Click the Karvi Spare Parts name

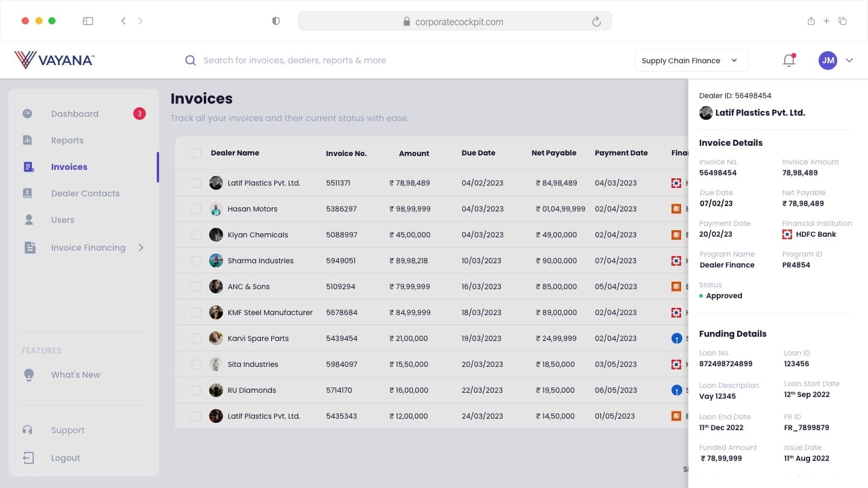(258, 339)
